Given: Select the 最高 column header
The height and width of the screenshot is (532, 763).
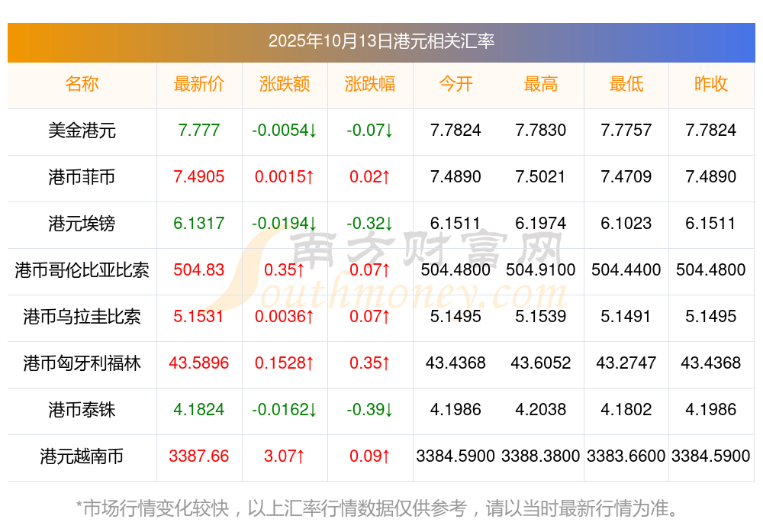Looking at the screenshot, I should pyautogui.click(x=541, y=84).
